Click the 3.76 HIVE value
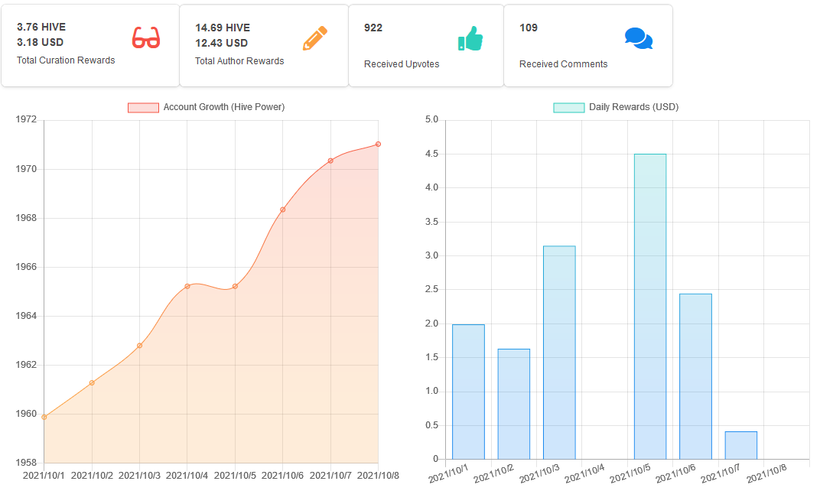Image resolution: width=820 pixels, height=504 pixels. click(41, 28)
